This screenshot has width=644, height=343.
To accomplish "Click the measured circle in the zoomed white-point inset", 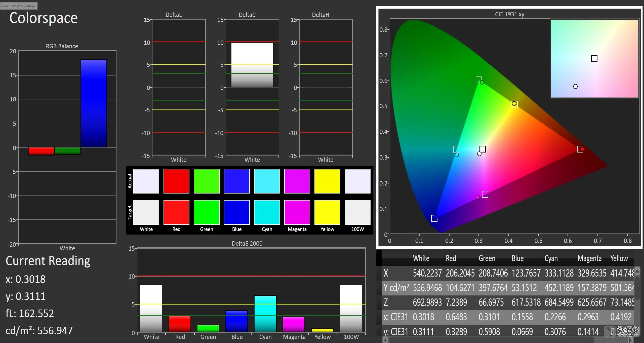I will 575,86.
